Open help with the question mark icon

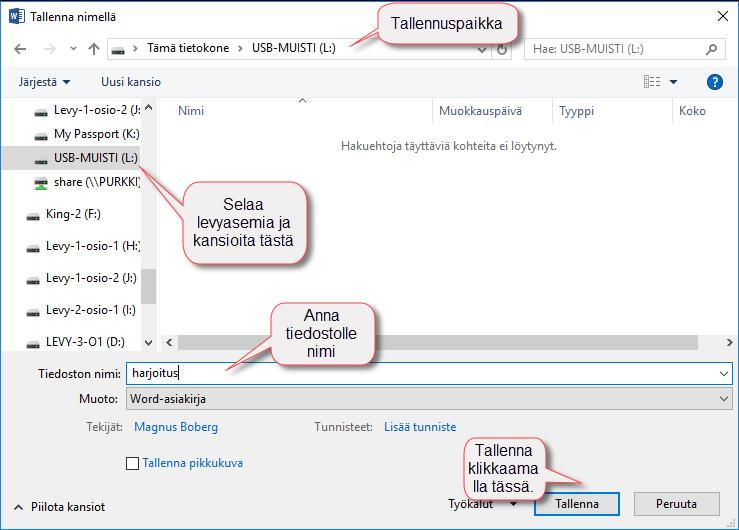coord(714,82)
